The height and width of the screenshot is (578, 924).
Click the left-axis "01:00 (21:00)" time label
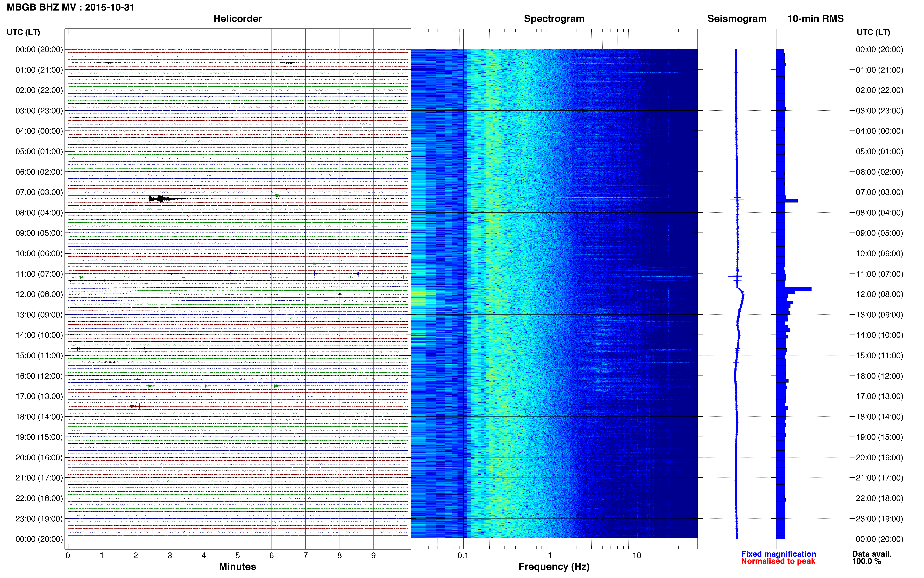pos(39,70)
